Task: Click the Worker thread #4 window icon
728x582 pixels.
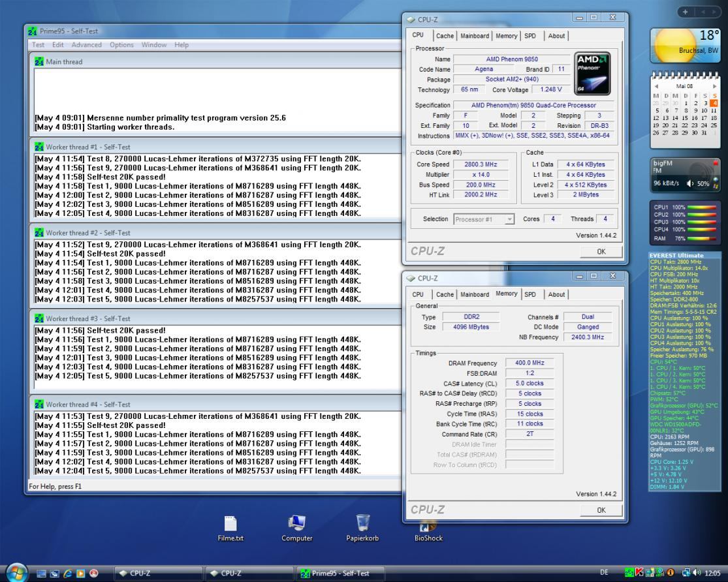Action: [39, 405]
